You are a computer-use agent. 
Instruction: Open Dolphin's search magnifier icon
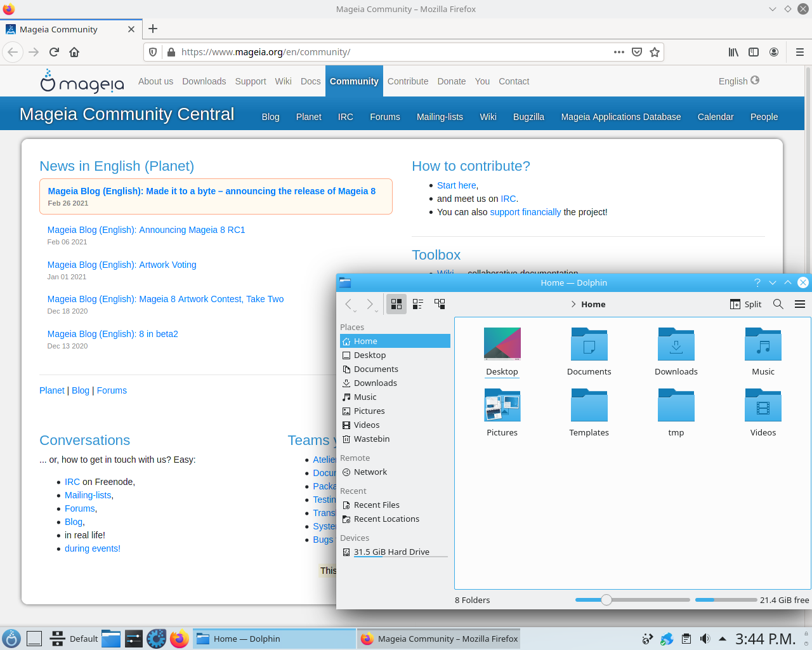(x=778, y=304)
